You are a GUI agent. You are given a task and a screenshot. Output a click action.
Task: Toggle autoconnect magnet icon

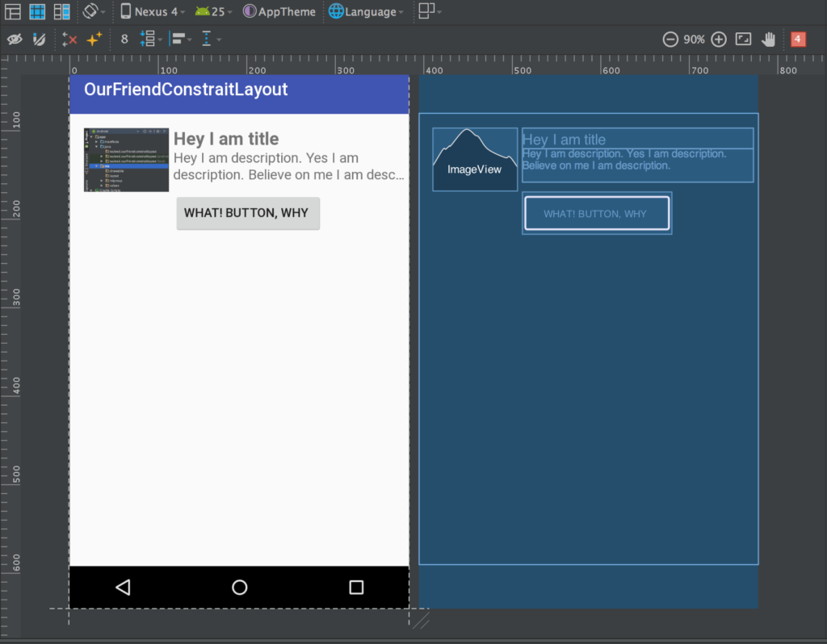(39, 39)
